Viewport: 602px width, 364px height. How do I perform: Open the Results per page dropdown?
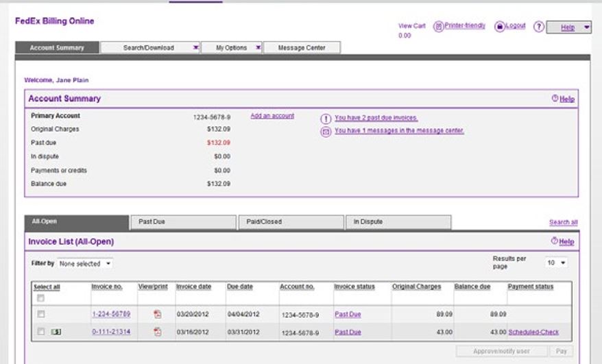coord(556,263)
